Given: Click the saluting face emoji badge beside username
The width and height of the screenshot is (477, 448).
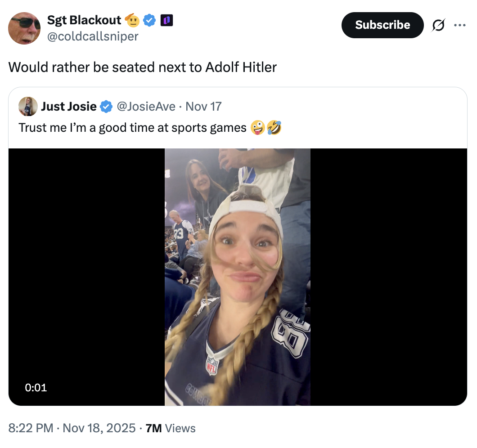Looking at the screenshot, I should click(x=132, y=20).
